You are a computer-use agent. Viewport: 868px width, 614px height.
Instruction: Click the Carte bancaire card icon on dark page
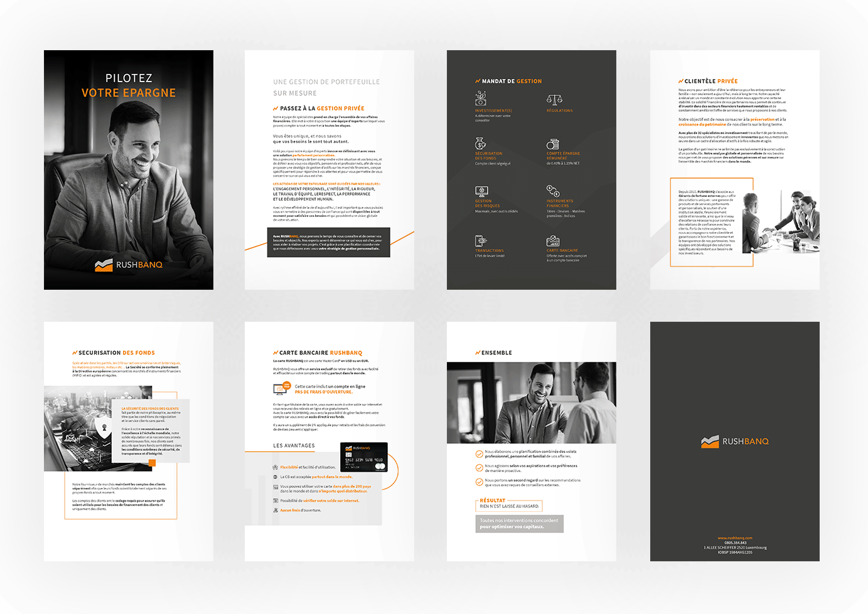pos(553,241)
